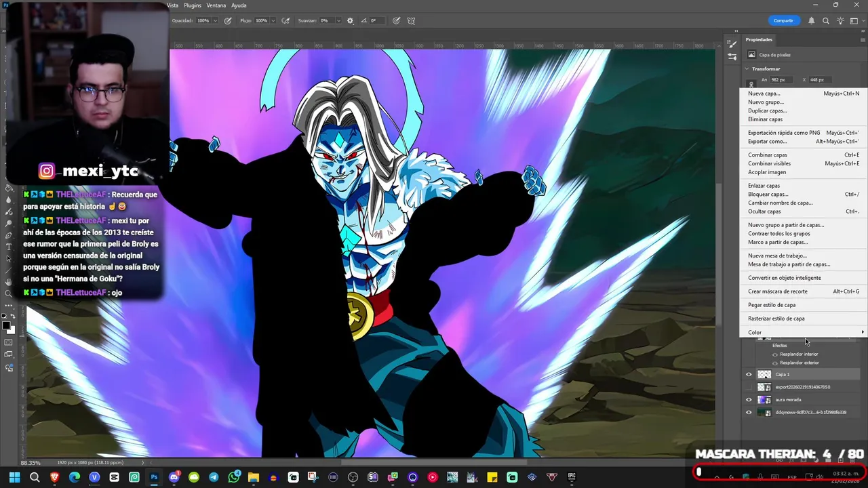Select the Horizontal Type tool
Screen dimensions: 868x488
coord(8,247)
